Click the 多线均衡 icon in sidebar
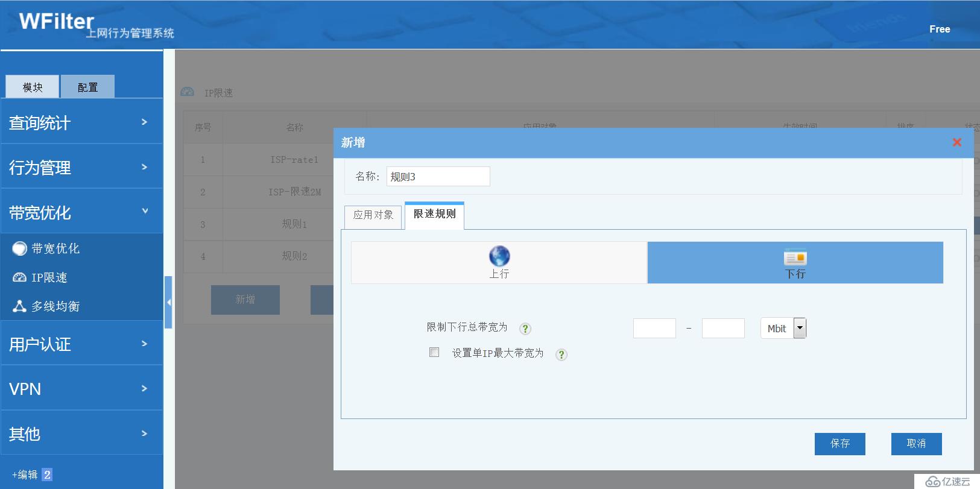The height and width of the screenshot is (489, 980). point(19,306)
